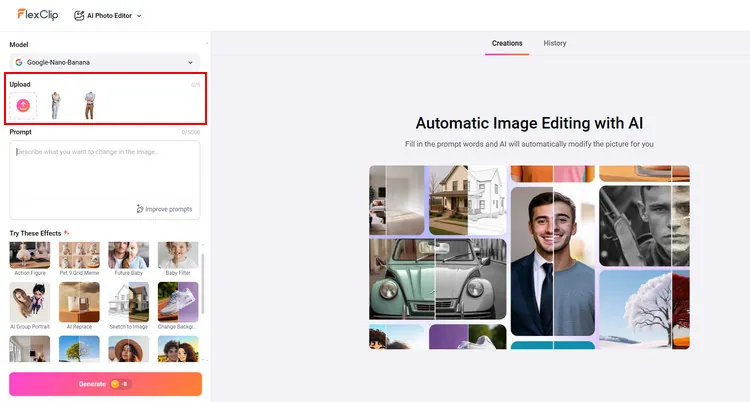This screenshot has height=402, width=750.
Task: Select the woman with hat effect thumbnail
Action: (129, 348)
